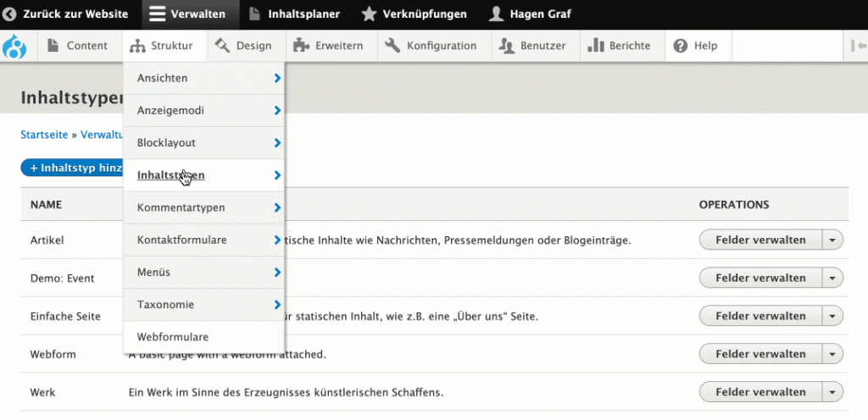
Task: Click the Berichte bar chart icon
Action: pyautogui.click(x=595, y=46)
